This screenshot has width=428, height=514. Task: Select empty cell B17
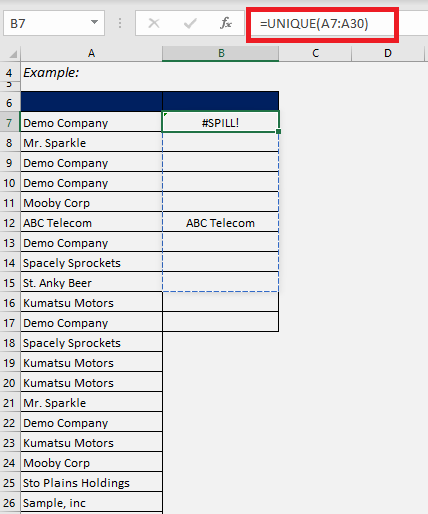[220, 322]
